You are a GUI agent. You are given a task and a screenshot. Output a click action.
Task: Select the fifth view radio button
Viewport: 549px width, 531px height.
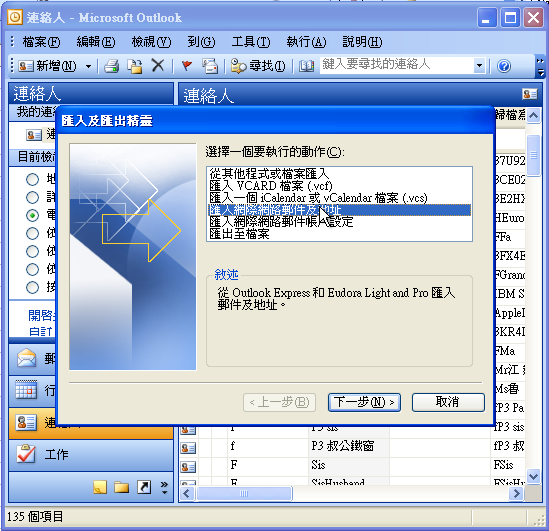click(33, 251)
